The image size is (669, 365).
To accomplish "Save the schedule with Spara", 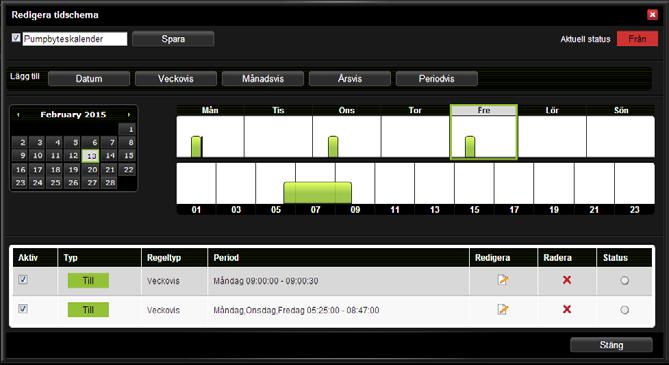I will (173, 39).
